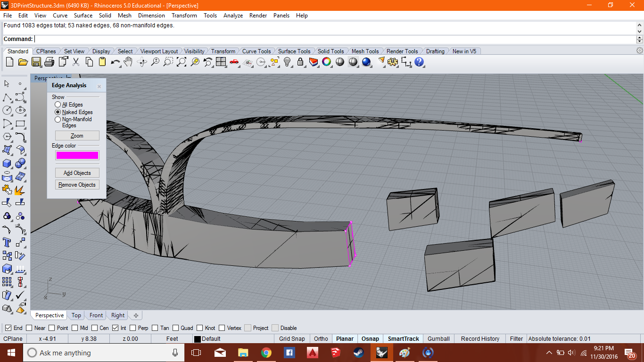
Task: Switch to the Mesh Tools tab
Action: point(365,51)
